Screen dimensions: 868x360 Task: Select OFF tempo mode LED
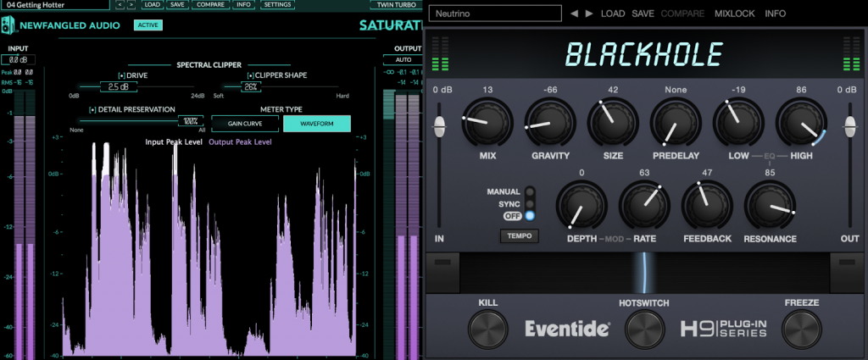tap(530, 216)
